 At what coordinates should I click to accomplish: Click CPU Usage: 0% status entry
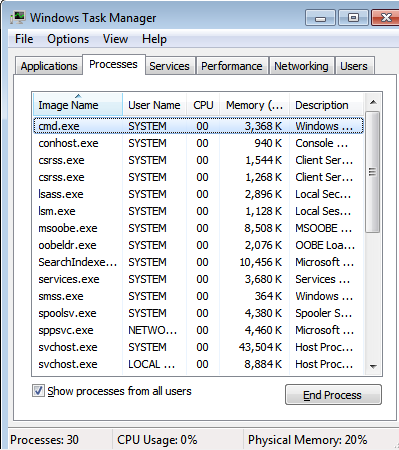(157, 440)
